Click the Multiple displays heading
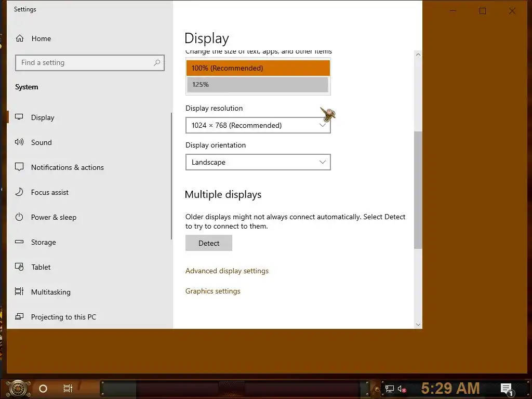Image resolution: width=532 pixels, height=399 pixels. (x=223, y=195)
